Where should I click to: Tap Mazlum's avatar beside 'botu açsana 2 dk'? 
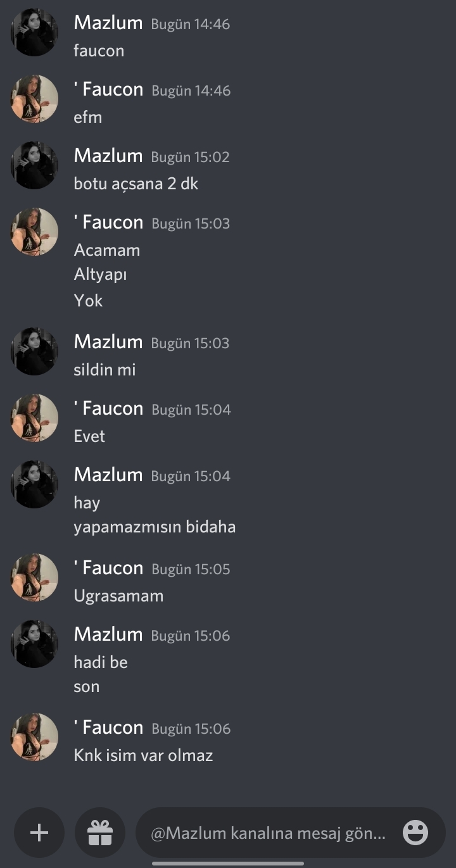[x=35, y=165]
